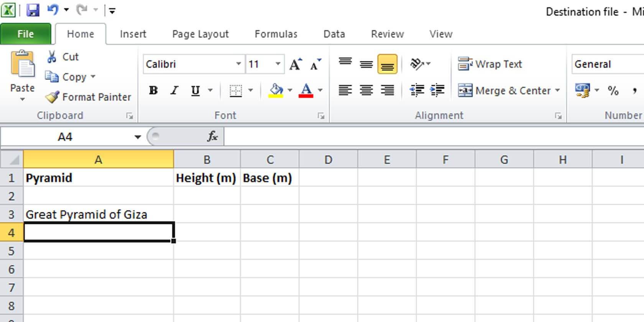Image resolution: width=644 pixels, height=322 pixels.
Task: Select the row 3 header
Action: point(11,214)
